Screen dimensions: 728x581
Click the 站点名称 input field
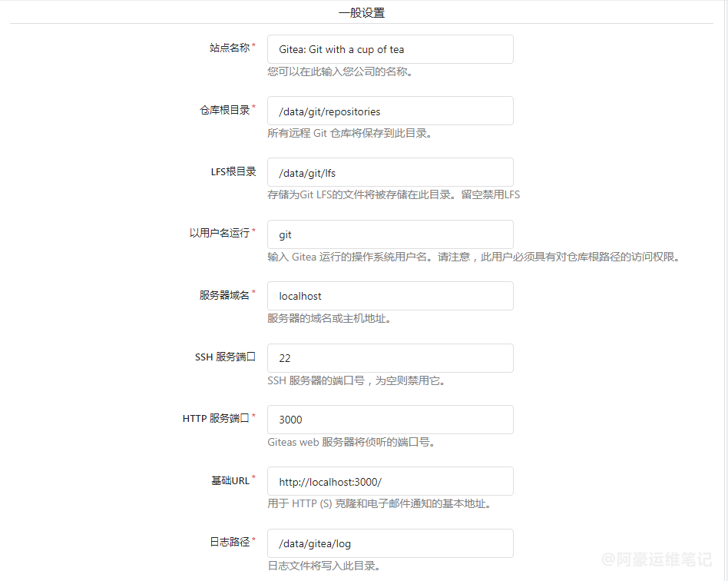click(x=389, y=49)
